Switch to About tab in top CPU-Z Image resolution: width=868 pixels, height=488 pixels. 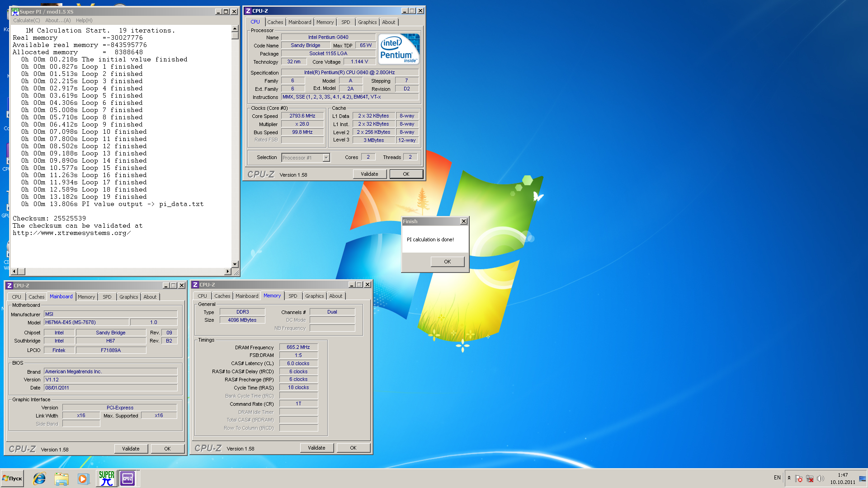click(x=388, y=22)
